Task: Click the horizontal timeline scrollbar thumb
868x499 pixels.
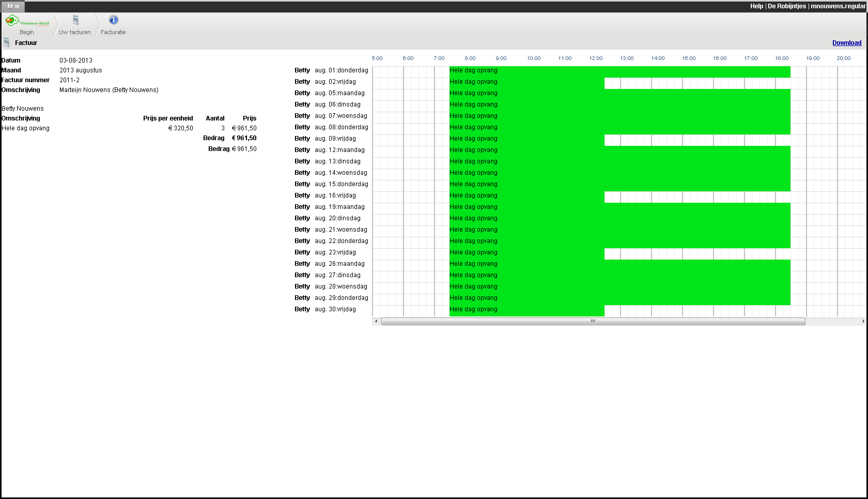Action: 593,322
